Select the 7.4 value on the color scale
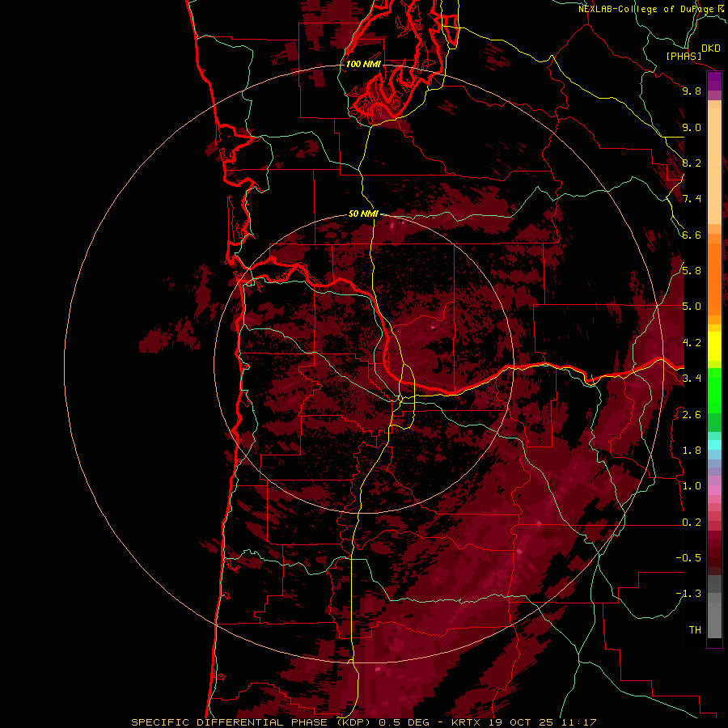 click(692, 199)
